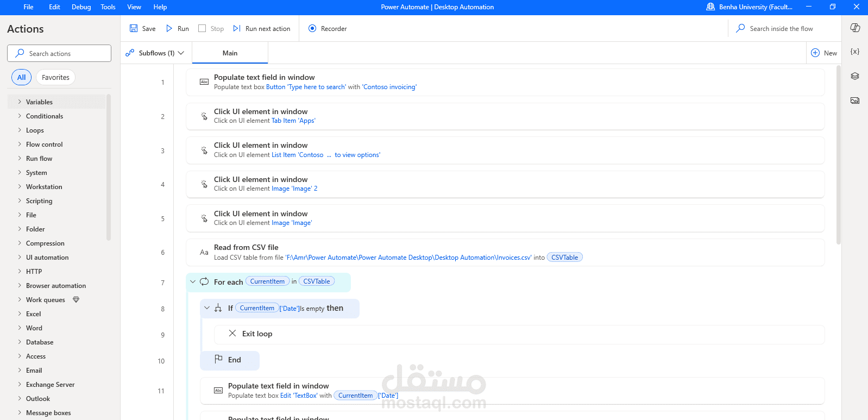Click the environment icon beside Benha University

pyautogui.click(x=710, y=7)
